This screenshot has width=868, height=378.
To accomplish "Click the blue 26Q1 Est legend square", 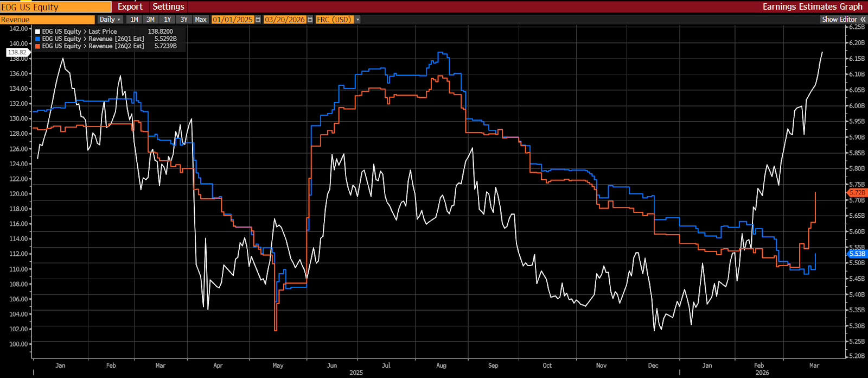I will pos(38,39).
